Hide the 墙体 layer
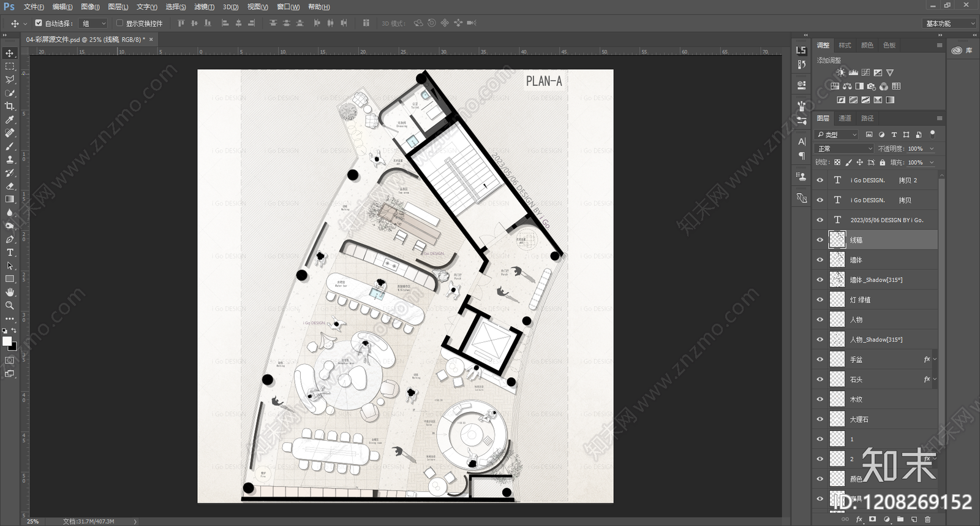This screenshot has width=980, height=526. coord(820,260)
